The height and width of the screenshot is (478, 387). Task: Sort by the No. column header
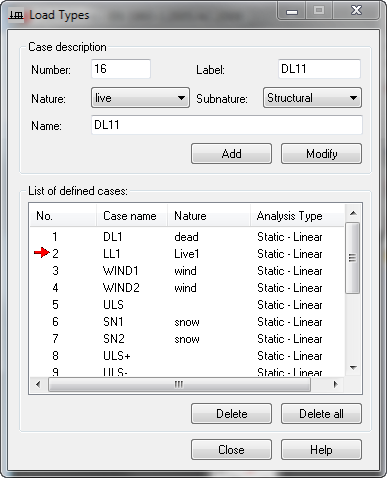coord(63,216)
